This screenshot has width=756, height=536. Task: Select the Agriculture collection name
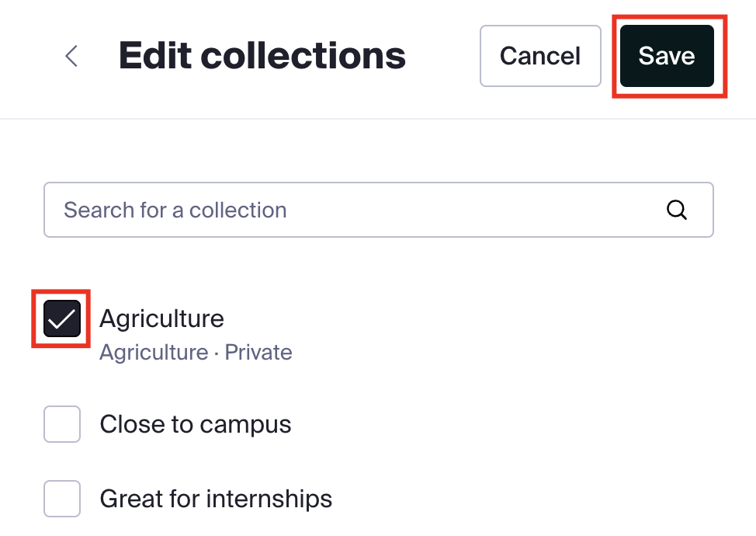coord(161,318)
